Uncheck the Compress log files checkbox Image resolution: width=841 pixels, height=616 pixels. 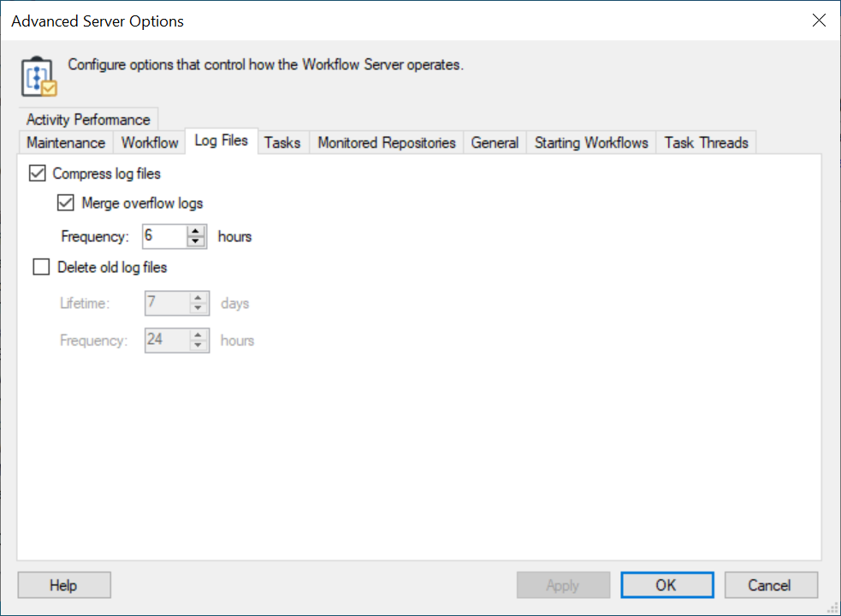[38, 174]
